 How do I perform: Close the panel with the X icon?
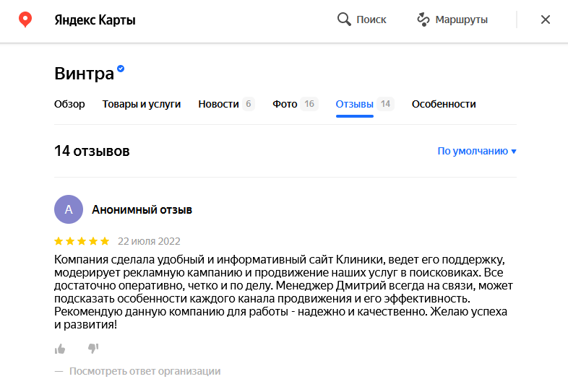(x=545, y=19)
